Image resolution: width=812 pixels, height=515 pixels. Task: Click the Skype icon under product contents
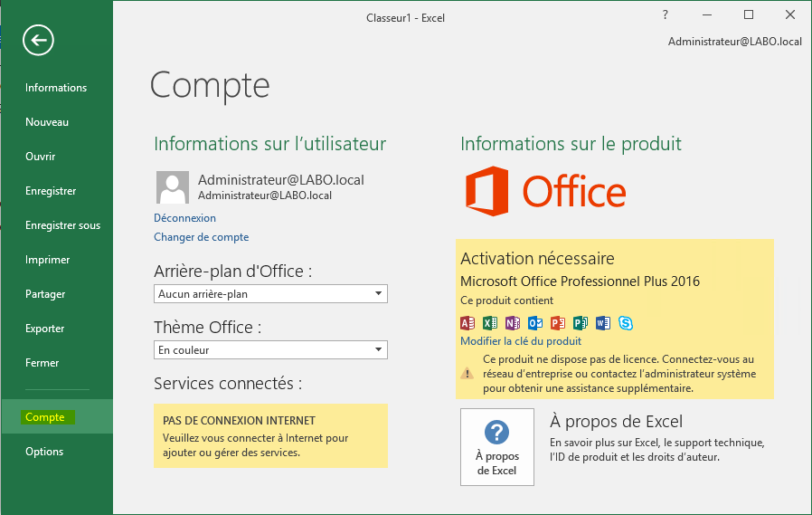click(626, 323)
